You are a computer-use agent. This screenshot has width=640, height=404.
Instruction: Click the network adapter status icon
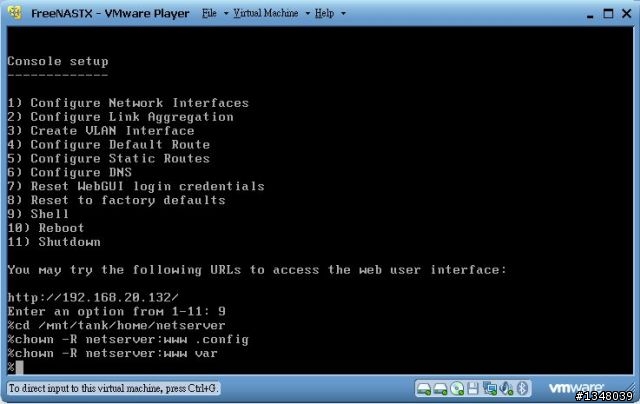[489, 388]
